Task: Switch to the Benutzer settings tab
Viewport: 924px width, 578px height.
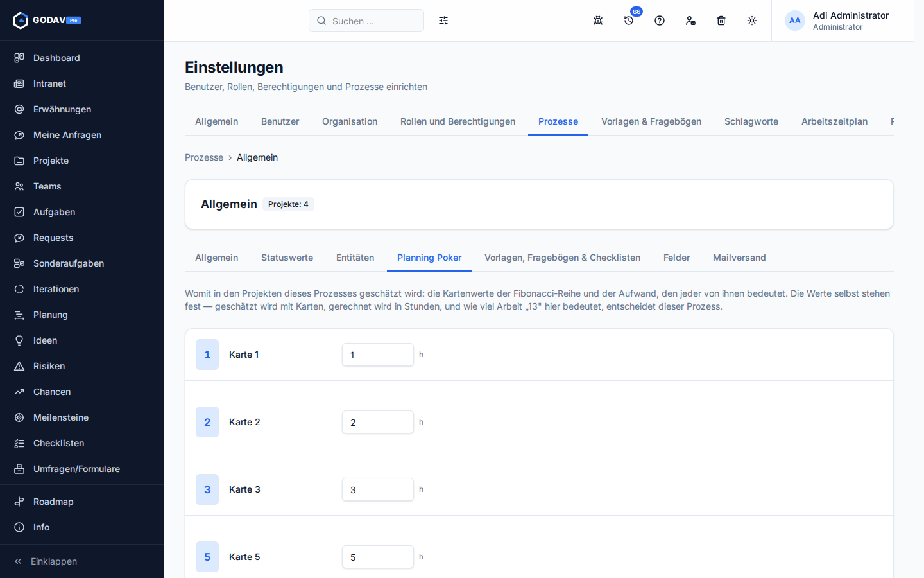Action: (x=280, y=121)
